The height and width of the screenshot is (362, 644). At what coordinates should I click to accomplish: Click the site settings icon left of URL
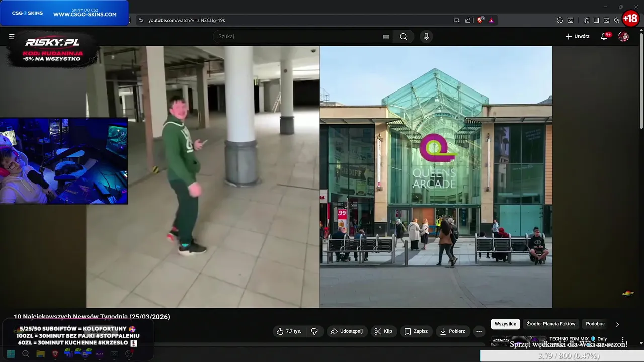tap(141, 20)
